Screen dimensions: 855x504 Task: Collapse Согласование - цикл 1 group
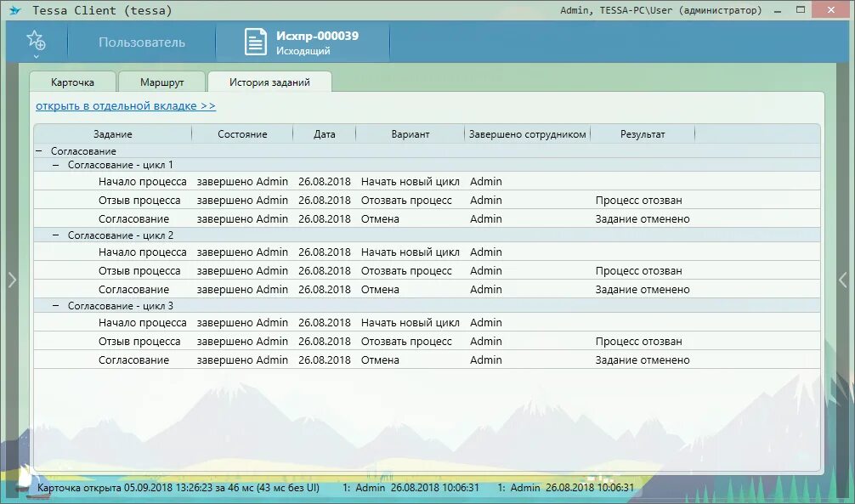click(x=55, y=165)
